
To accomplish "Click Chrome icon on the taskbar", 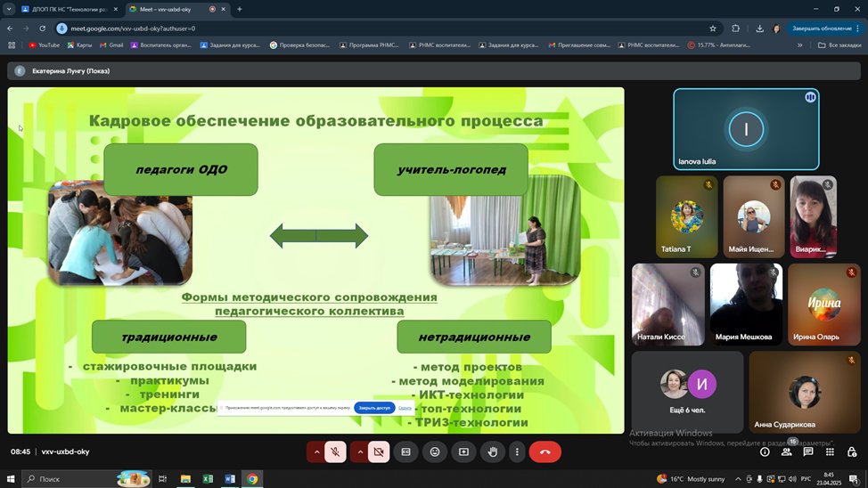I will coord(252,479).
